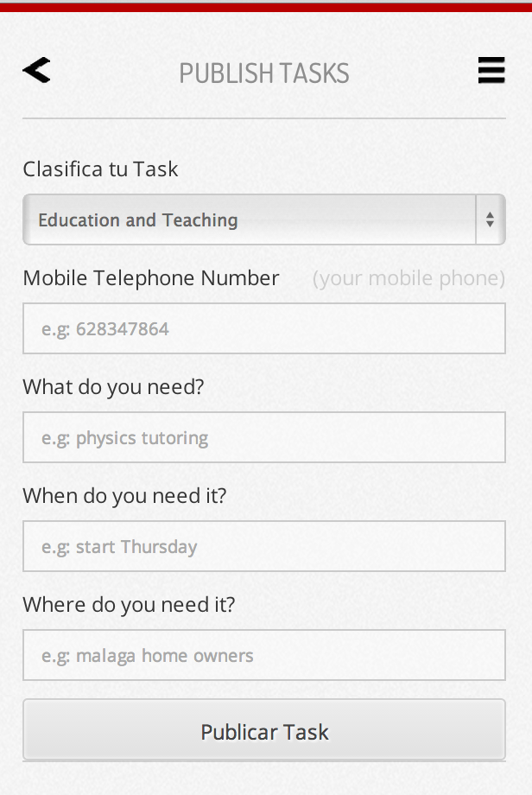
Task: Click the empty header space left of the hamburger icon
Action: 415,71
